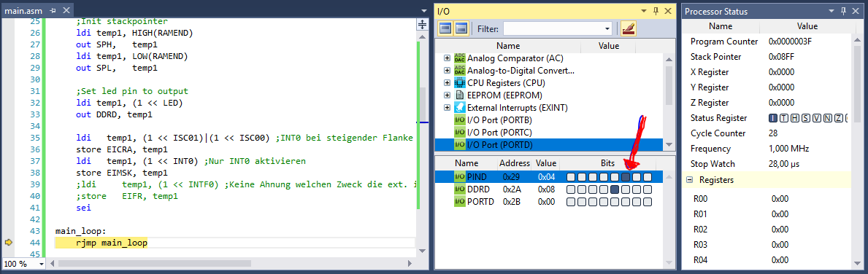Click the PORTD I/O icon in tree
This screenshot has width=868, height=274.
coord(459,144)
